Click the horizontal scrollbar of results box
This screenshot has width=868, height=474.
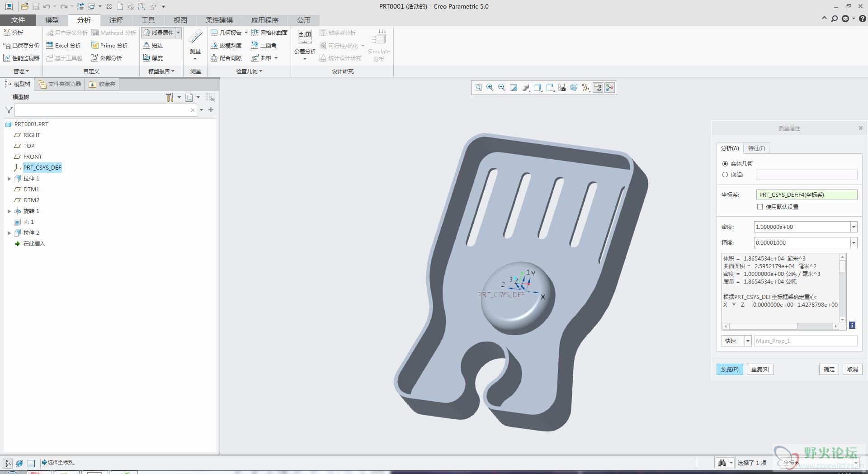click(x=782, y=326)
